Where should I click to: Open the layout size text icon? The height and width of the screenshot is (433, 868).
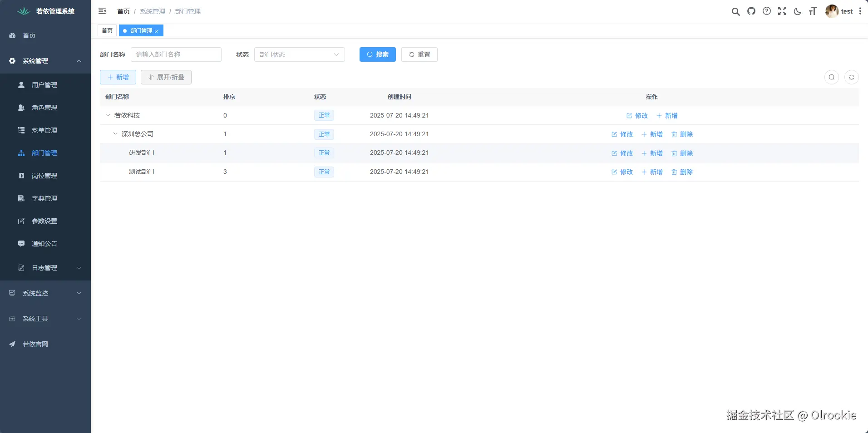click(x=813, y=11)
